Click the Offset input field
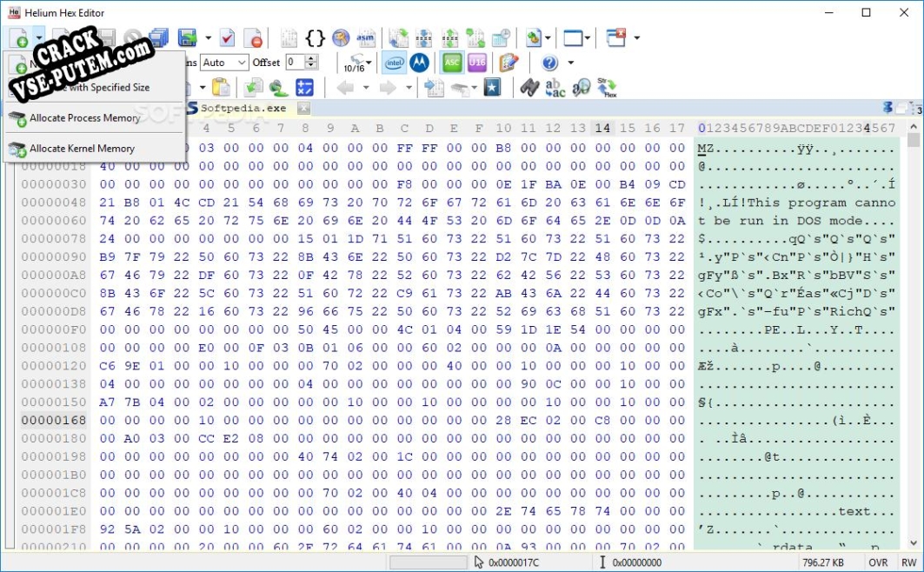The width and height of the screenshot is (924, 572). (296, 63)
